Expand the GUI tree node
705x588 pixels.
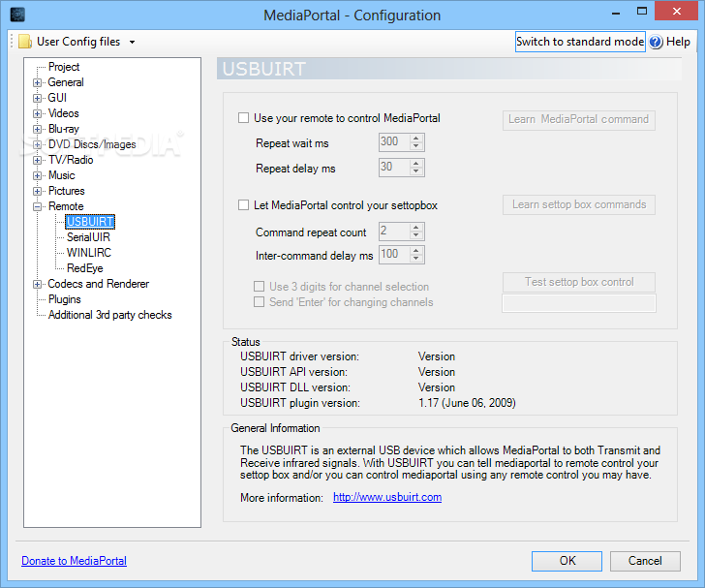(38, 98)
